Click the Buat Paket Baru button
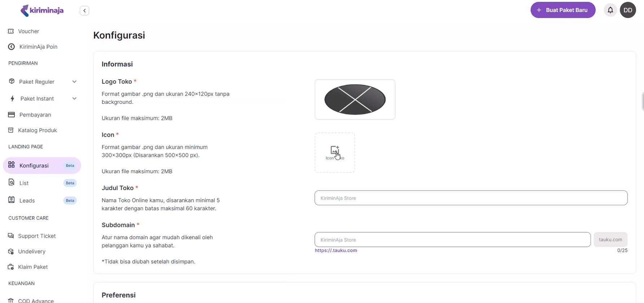Screen dimensions: 644x303 click(x=562, y=10)
